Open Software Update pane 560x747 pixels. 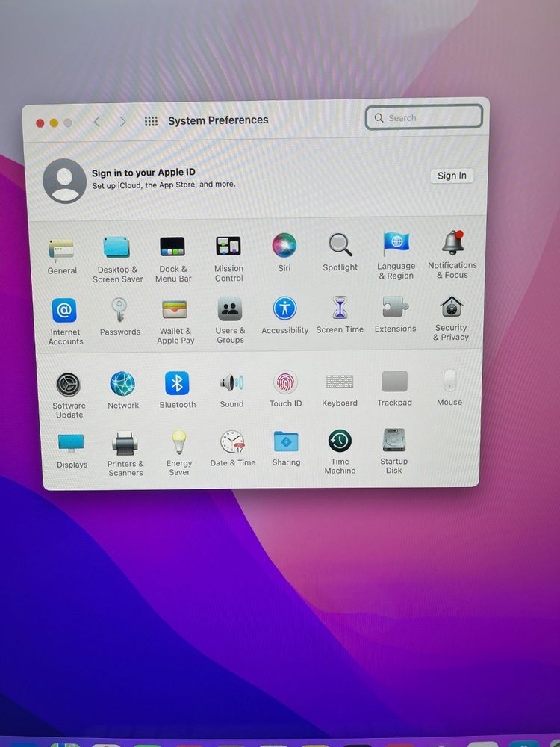(x=69, y=385)
